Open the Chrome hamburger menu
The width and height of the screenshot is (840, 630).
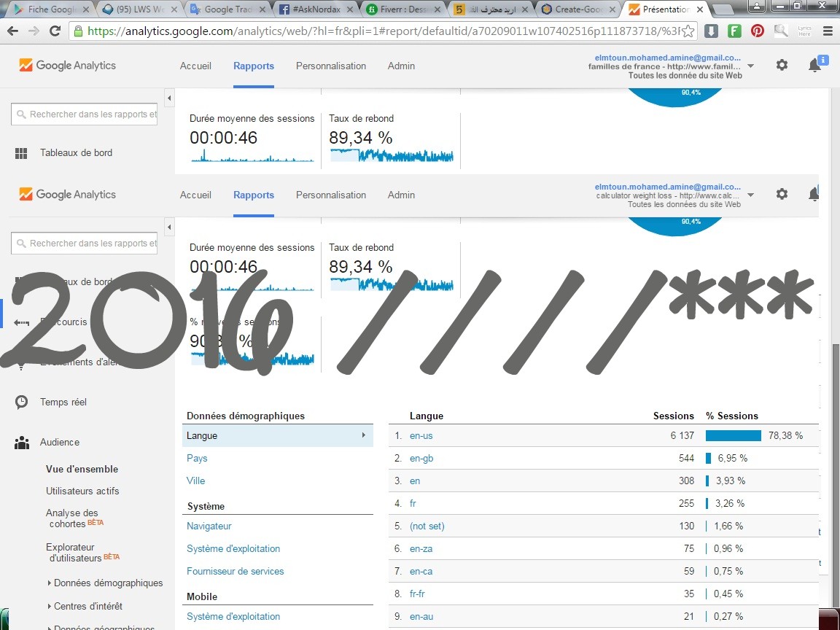827,31
